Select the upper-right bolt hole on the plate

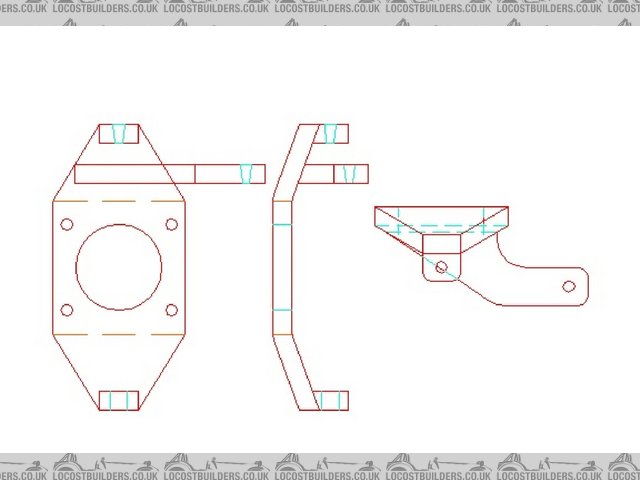pos(171,224)
